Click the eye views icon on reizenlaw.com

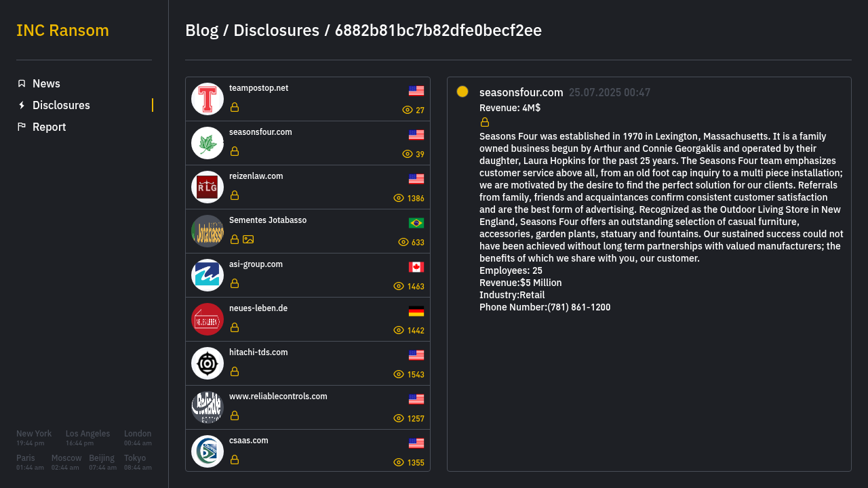(399, 198)
